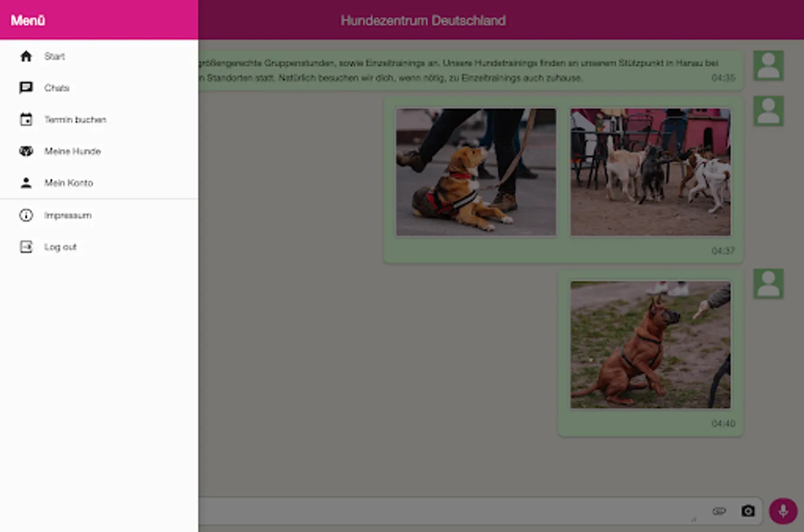The image size is (804, 532).
Task: Click the Menü header title
Action: click(28, 21)
